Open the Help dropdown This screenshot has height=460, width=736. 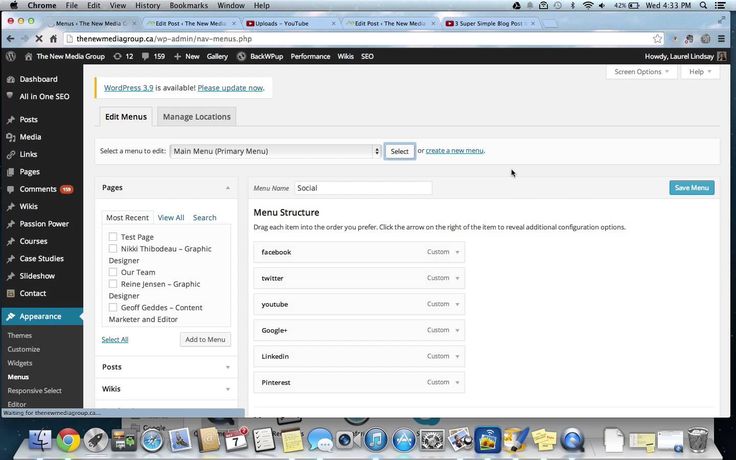coord(700,72)
